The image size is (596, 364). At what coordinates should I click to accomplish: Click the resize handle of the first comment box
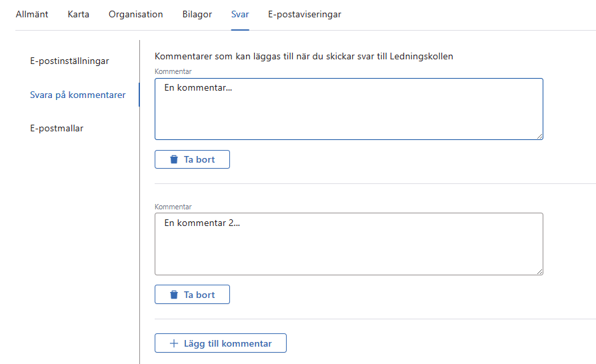(539, 136)
